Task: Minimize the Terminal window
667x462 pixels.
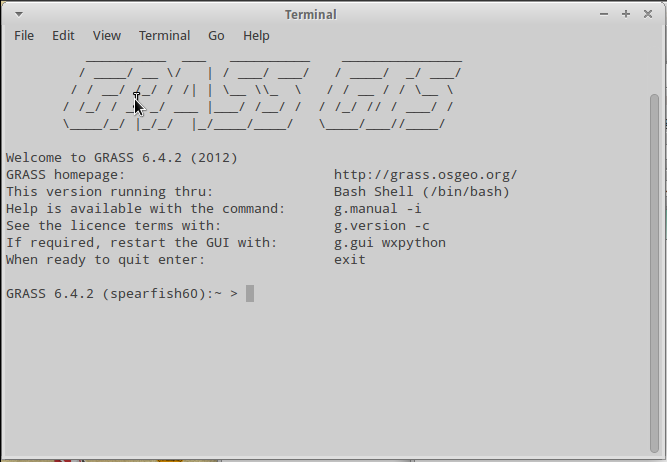Action: pyautogui.click(x=604, y=14)
